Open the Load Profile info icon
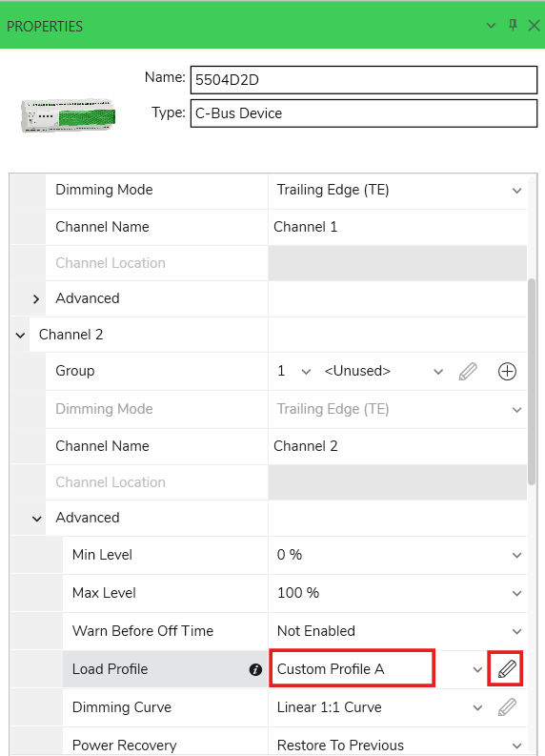This screenshot has height=756, width=545. [255, 669]
